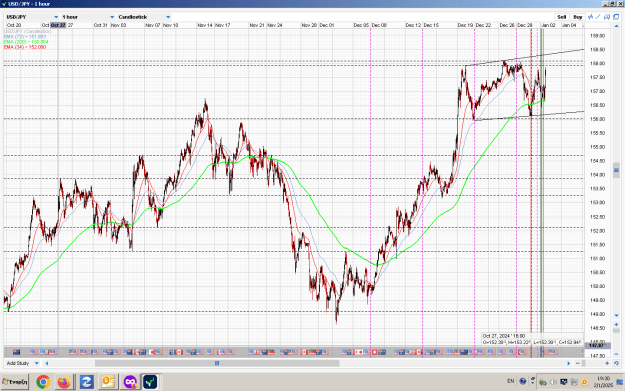Open Firefox from taskbar
This screenshot has width=625, height=391.
tap(64, 382)
